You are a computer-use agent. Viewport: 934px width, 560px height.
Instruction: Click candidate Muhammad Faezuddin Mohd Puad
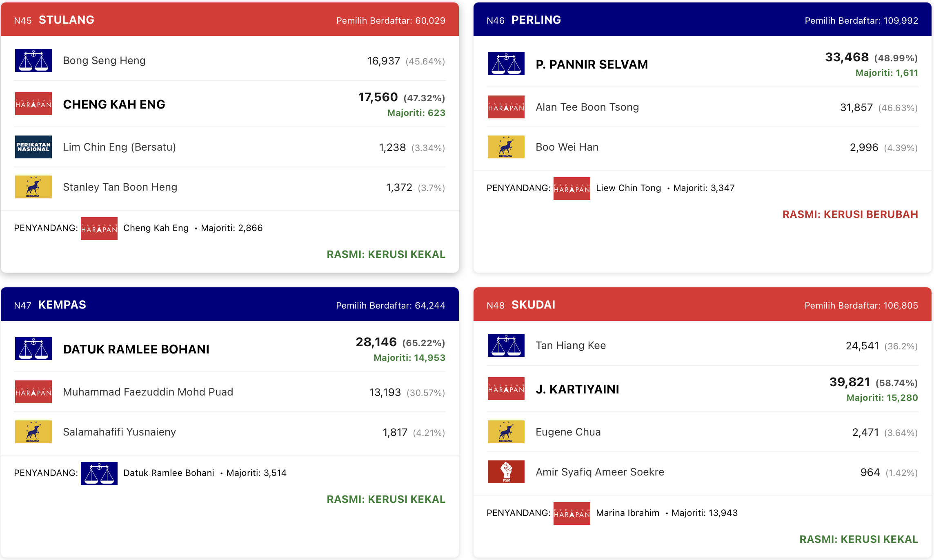tap(148, 392)
